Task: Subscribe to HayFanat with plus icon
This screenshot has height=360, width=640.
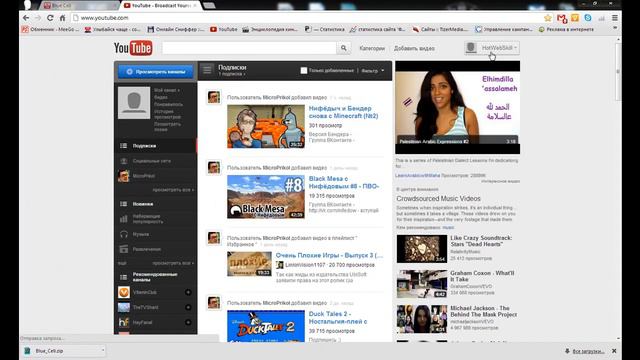Action: tap(188, 322)
